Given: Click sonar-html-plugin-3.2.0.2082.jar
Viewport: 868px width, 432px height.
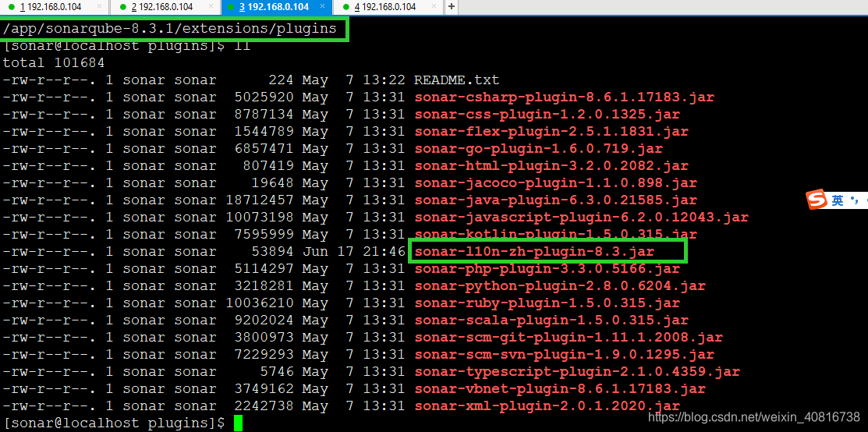Looking at the screenshot, I should tap(551, 165).
